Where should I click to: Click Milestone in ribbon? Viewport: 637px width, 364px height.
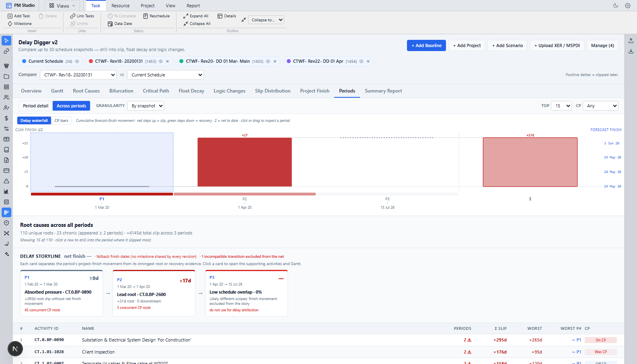click(x=20, y=24)
